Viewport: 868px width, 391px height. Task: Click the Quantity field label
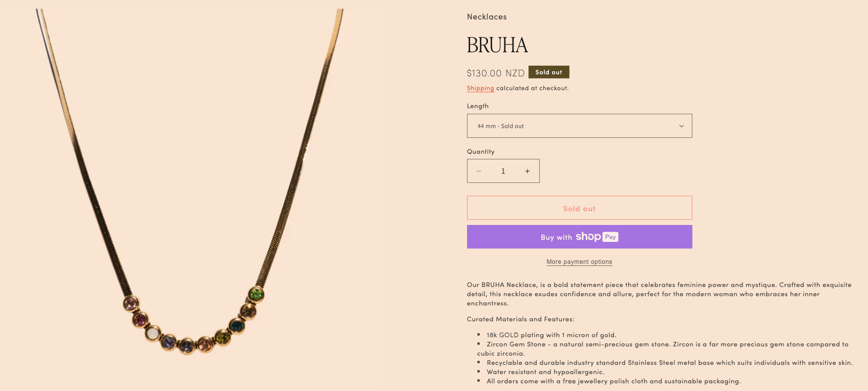click(x=481, y=152)
